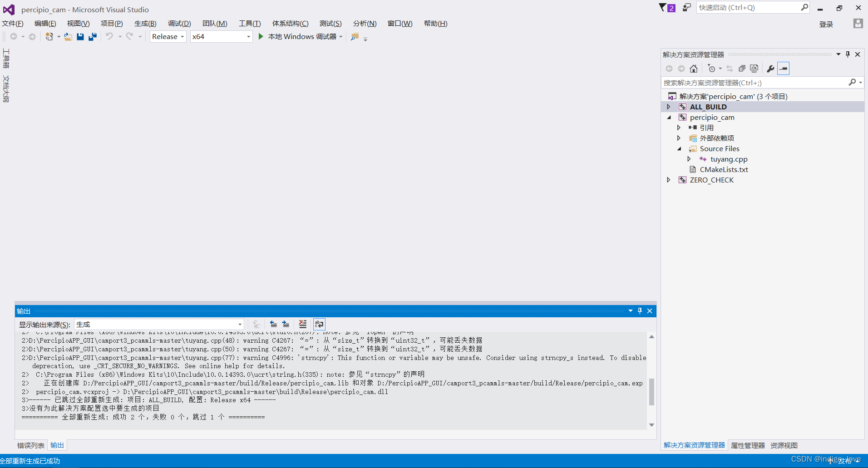Image resolution: width=868 pixels, height=468 pixels.
Task: Click the user account avatar icon
Action: 858,24
